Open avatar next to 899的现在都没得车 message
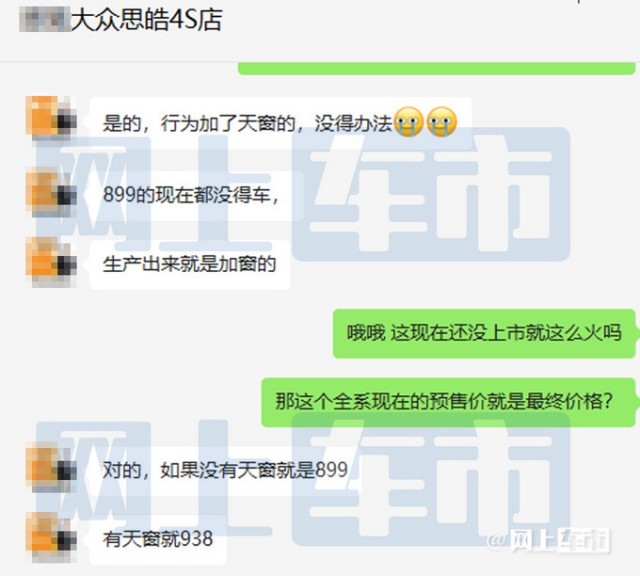This screenshot has height=576, width=640. click(51, 191)
